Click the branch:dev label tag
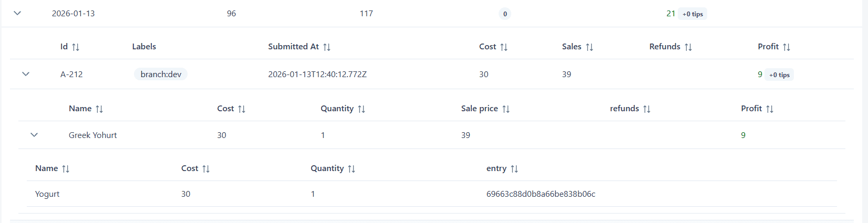Screen dimensions: 868x223 pyautogui.click(x=161, y=75)
